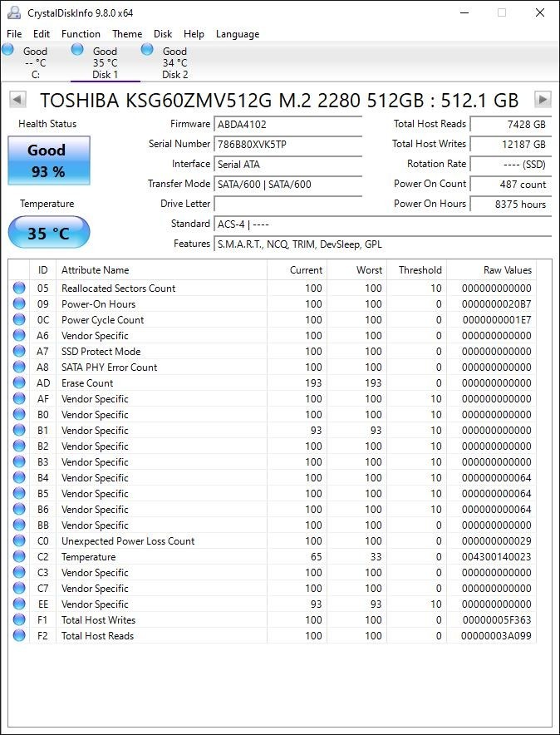Open the Function menu
Screen dimensions: 560x735
pos(81,34)
